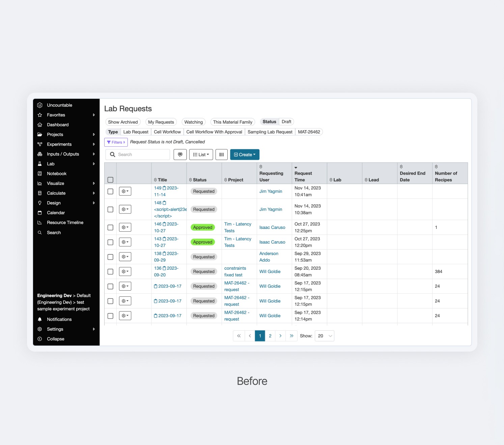
Task: Select the Sampling Lab Request tab
Action: (270, 132)
